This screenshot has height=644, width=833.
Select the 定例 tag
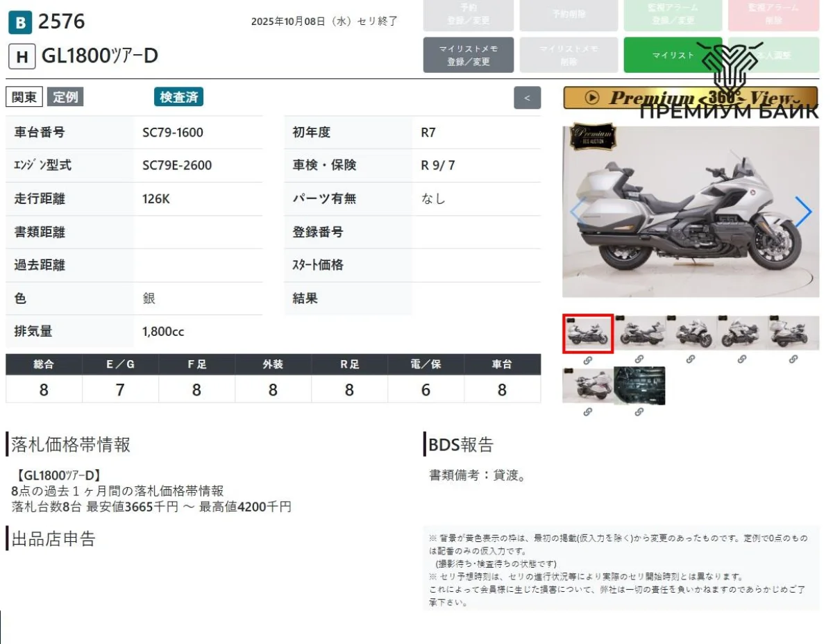coord(65,97)
